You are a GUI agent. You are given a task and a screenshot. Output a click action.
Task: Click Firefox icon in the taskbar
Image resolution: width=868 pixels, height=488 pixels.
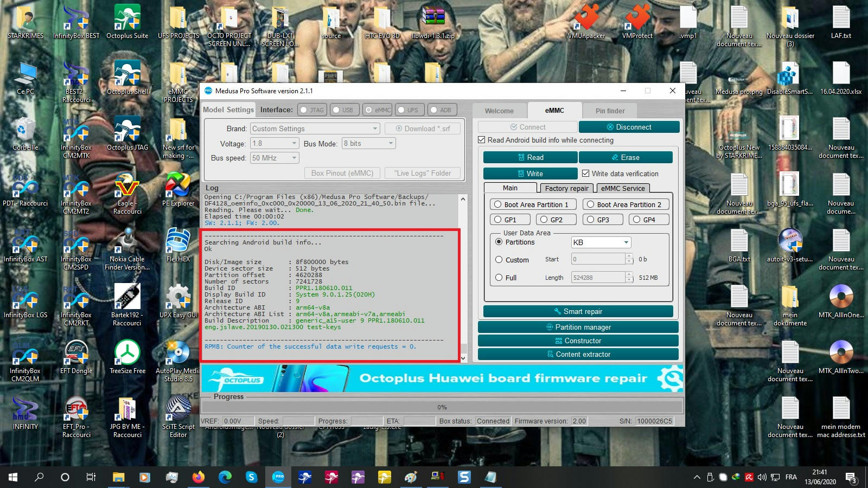pyautogui.click(x=199, y=477)
